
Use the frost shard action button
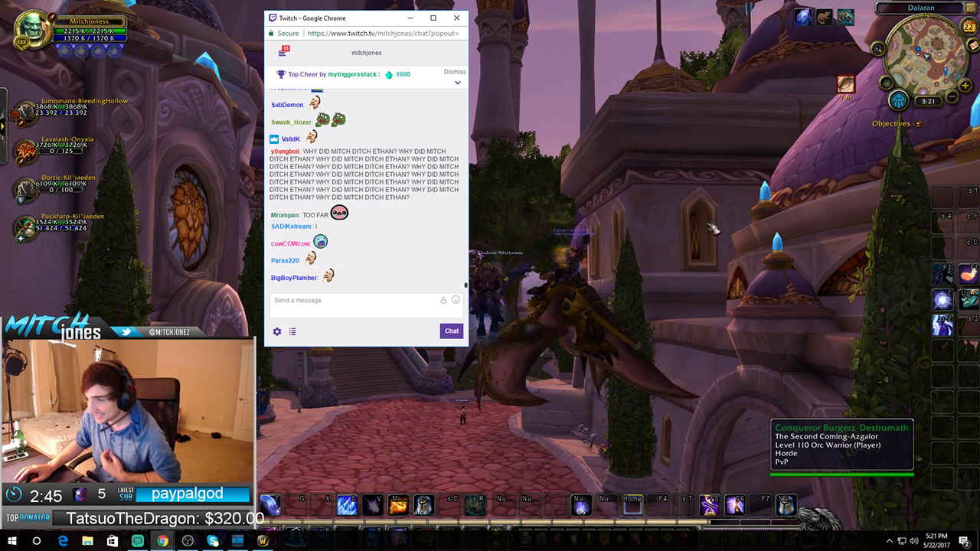click(347, 505)
